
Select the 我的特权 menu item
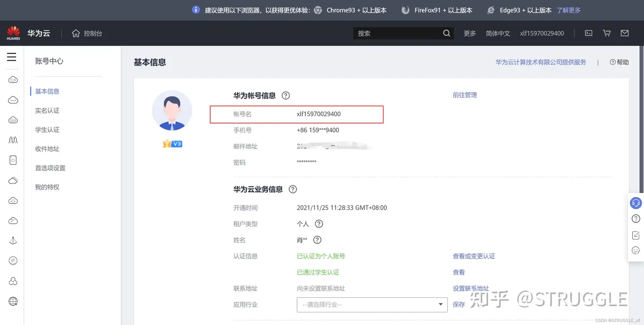point(47,187)
